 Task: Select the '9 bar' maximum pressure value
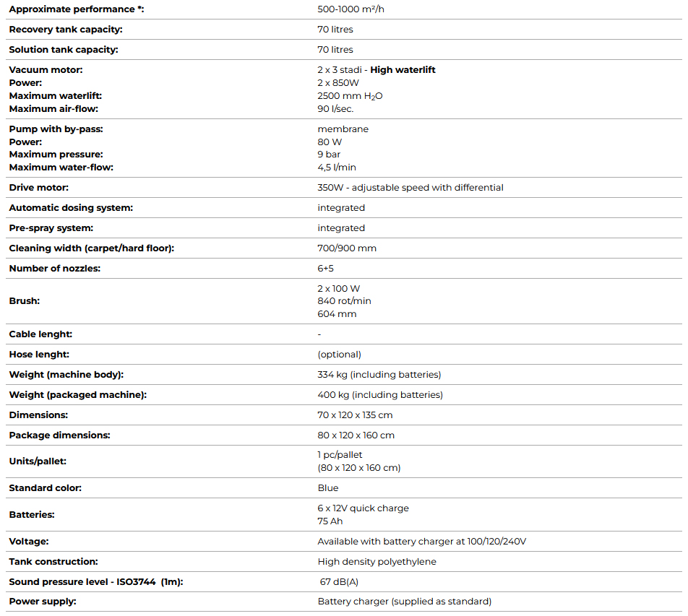(x=329, y=155)
